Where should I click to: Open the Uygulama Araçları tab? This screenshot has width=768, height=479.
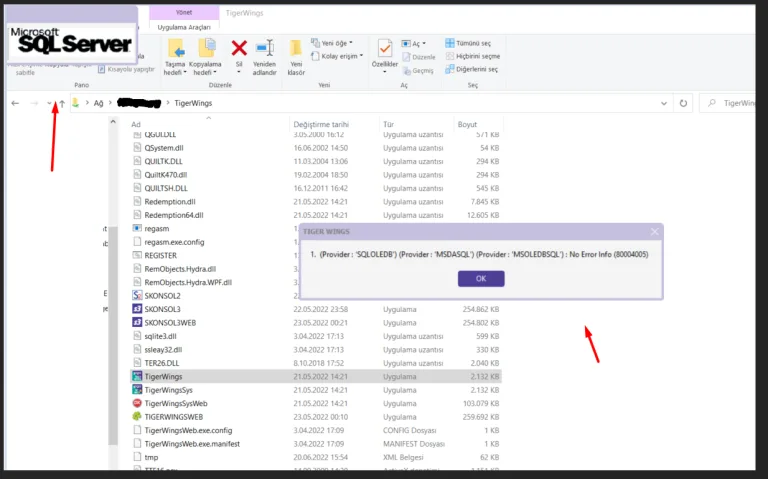pyautogui.click(x=184, y=27)
